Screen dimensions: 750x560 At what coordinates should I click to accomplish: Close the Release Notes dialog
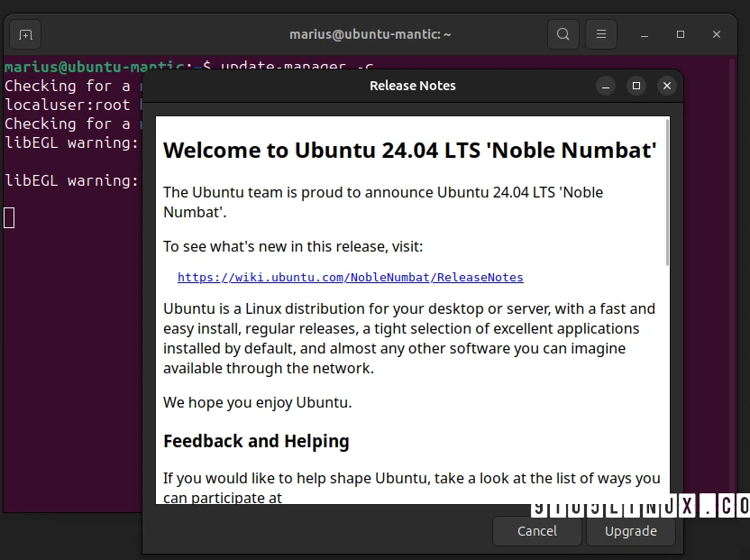[667, 86]
